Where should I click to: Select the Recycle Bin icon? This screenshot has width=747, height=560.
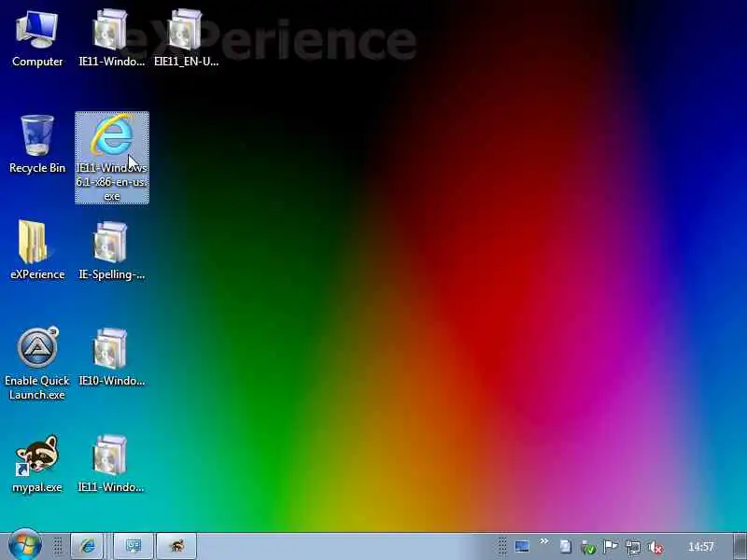click(37, 145)
